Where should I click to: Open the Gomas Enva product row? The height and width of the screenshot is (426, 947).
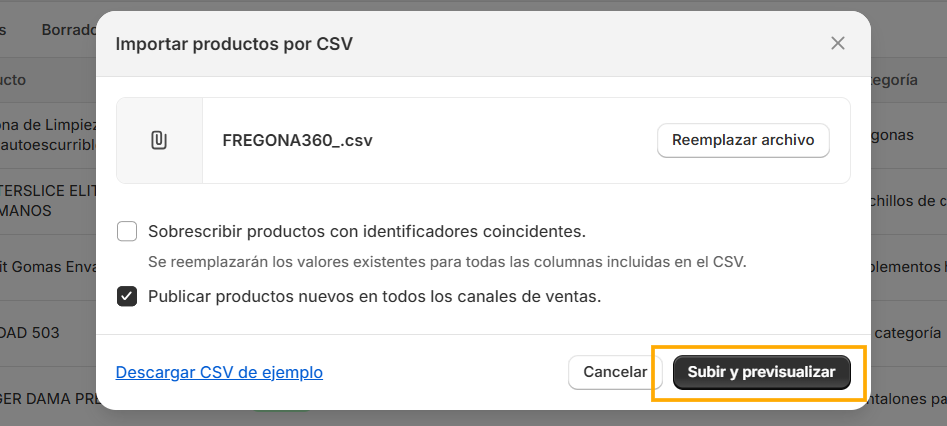click(48, 267)
